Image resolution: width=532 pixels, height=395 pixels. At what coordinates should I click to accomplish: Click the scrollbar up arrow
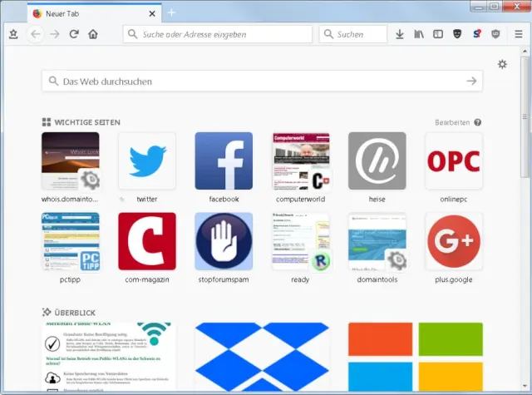click(525, 52)
